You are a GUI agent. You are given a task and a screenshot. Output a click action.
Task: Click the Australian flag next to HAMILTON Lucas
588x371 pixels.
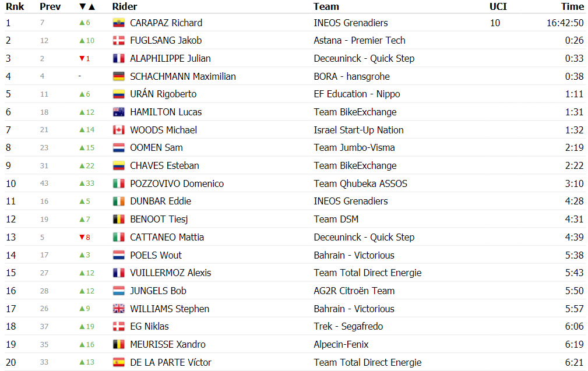(118, 112)
